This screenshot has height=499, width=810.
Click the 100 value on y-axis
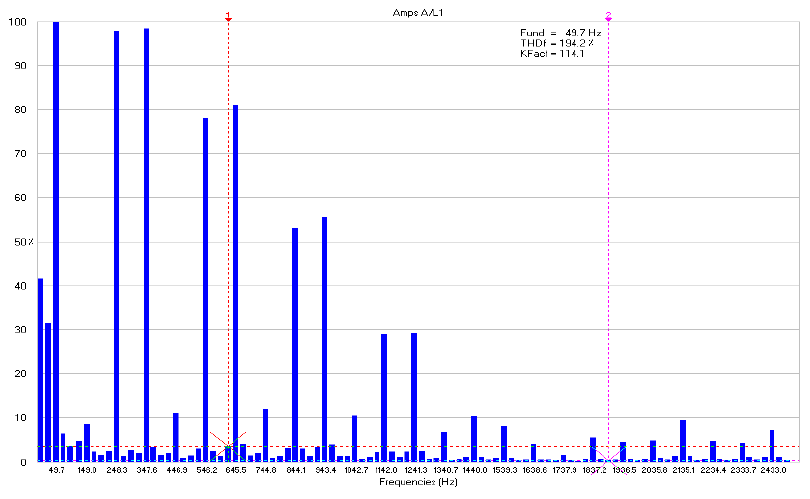(19, 22)
